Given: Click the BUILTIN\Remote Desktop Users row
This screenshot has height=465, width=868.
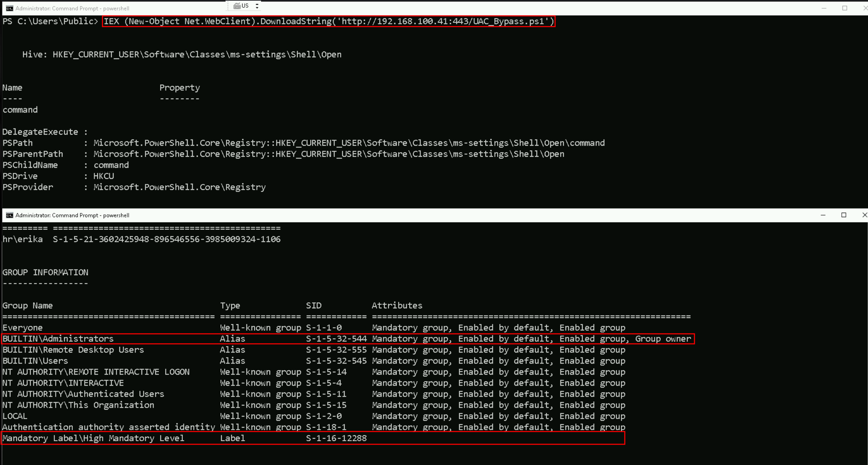Looking at the screenshot, I should coord(73,350).
